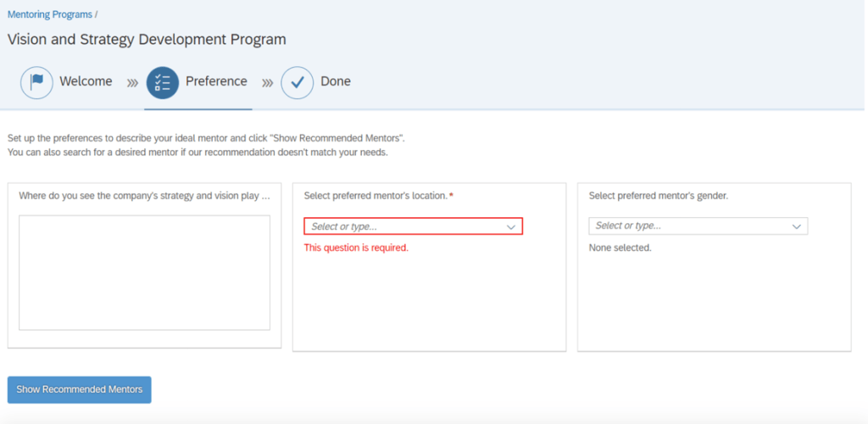Screen dimensions: 868x424
Task: Expand the mentor's location dropdown arrow
Action: [511, 226]
